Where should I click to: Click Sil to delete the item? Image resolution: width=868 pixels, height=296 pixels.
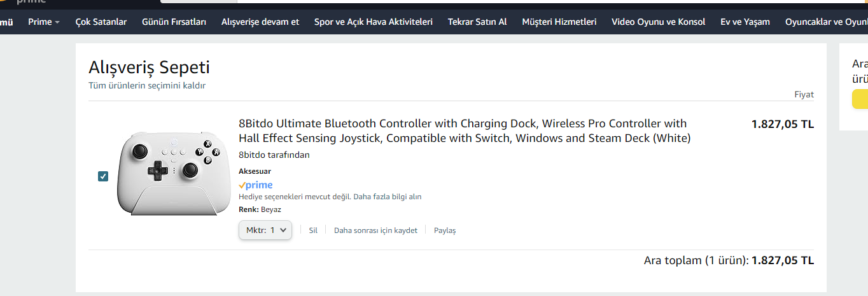[x=313, y=230]
